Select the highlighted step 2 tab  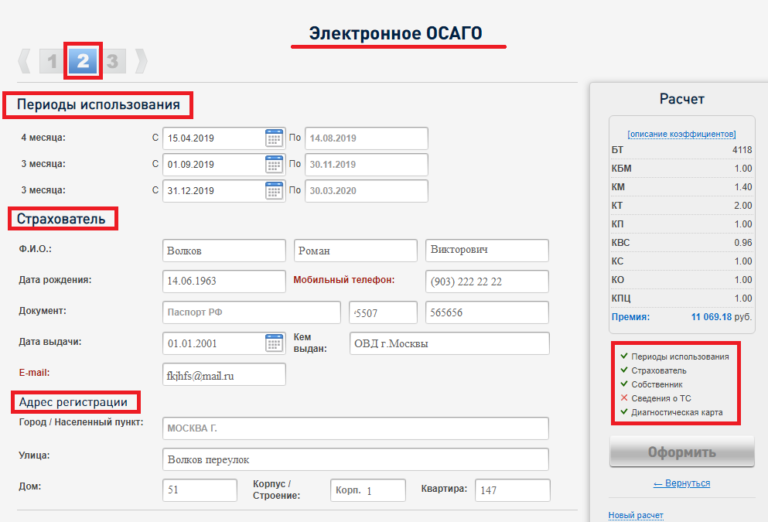pyautogui.click(x=83, y=62)
